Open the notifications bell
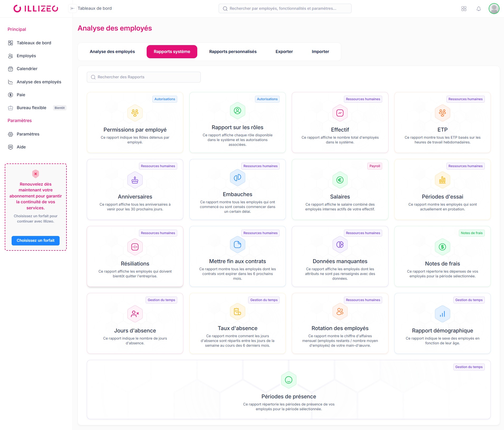 click(x=479, y=9)
